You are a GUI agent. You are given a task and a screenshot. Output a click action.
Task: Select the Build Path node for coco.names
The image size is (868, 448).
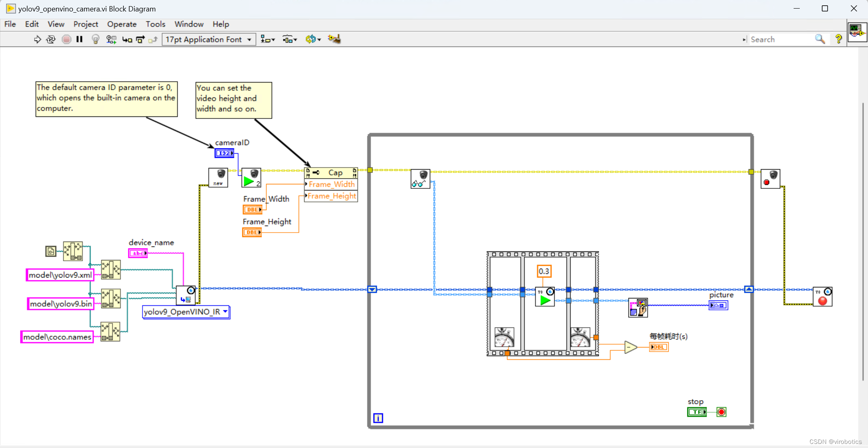point(110,332)
